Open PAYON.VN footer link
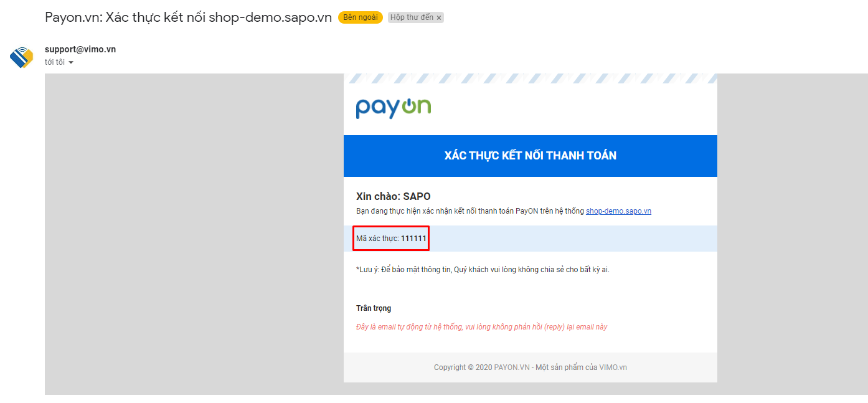 pos(512,367)
